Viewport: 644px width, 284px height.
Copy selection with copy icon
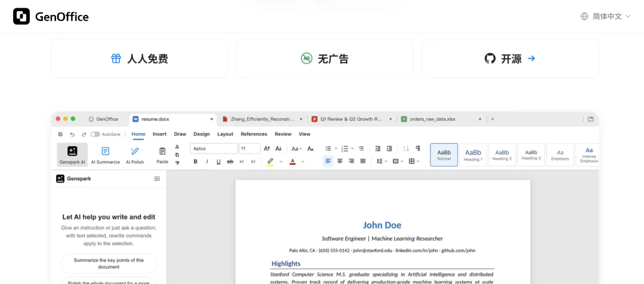(177, 155)
